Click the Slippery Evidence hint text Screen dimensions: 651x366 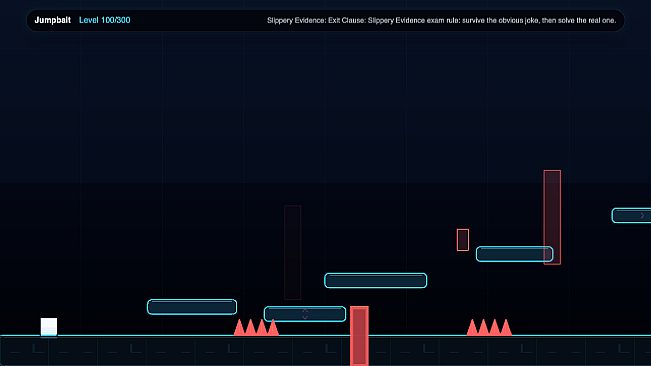[441, 20]
